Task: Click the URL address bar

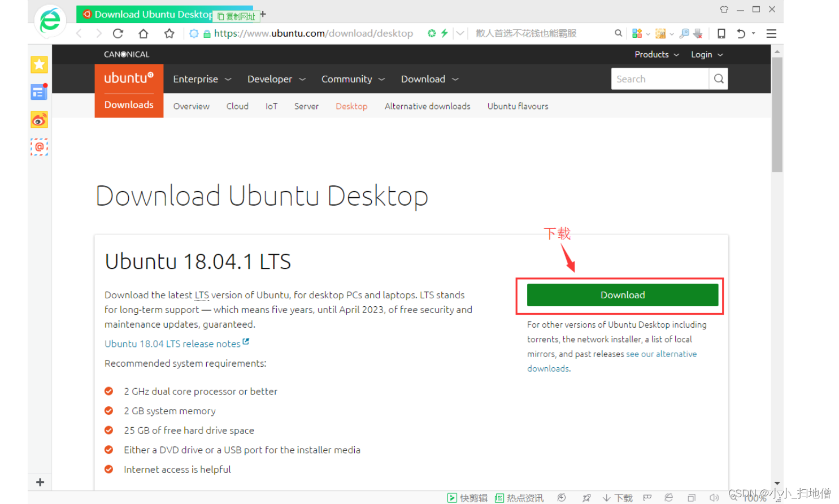Action: click(314, 33)
